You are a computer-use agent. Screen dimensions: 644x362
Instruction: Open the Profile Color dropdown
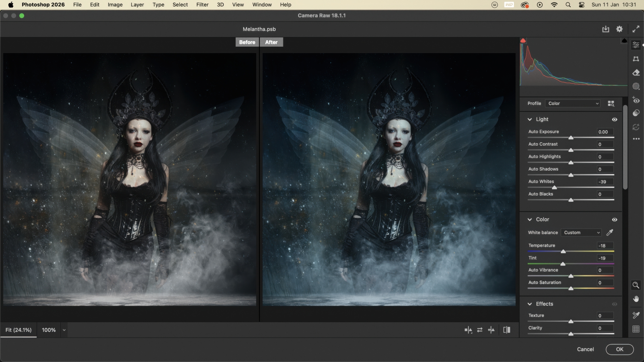[573, 103]
